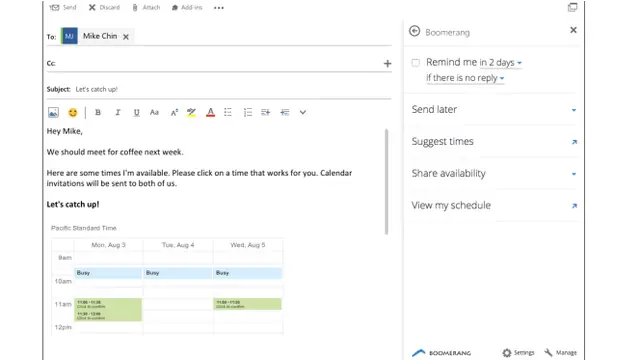Open more actions ellipsis menu

[x=219, y=8]
